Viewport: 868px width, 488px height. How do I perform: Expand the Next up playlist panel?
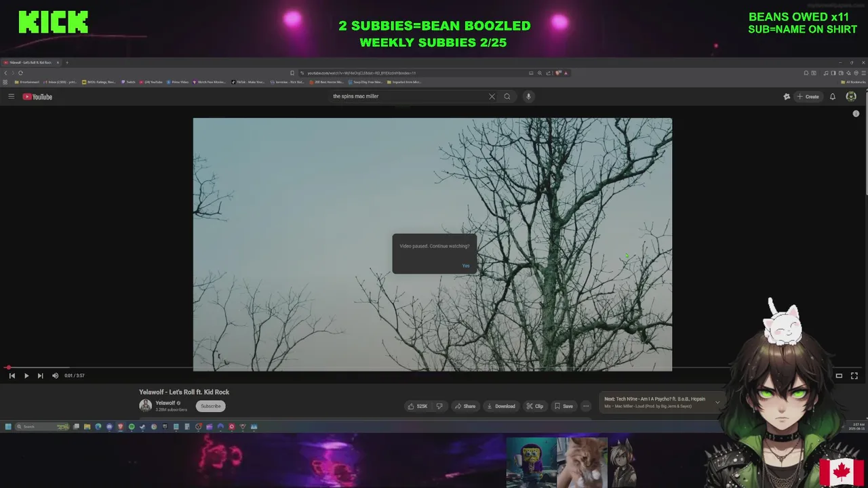(717, 402)
